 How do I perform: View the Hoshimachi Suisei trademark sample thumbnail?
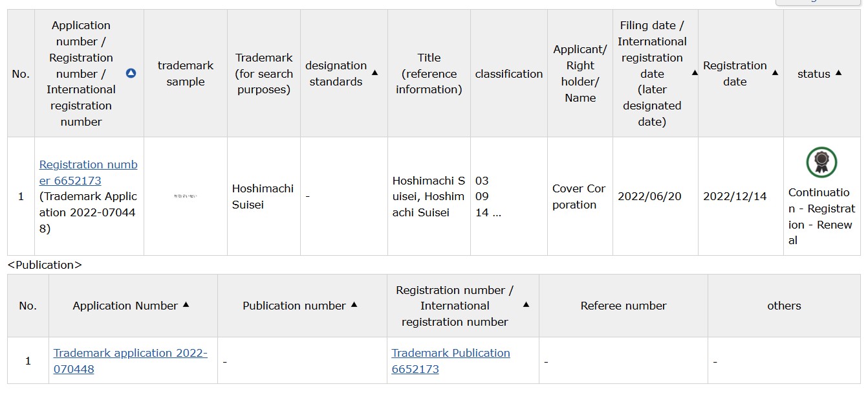point(186,196)
